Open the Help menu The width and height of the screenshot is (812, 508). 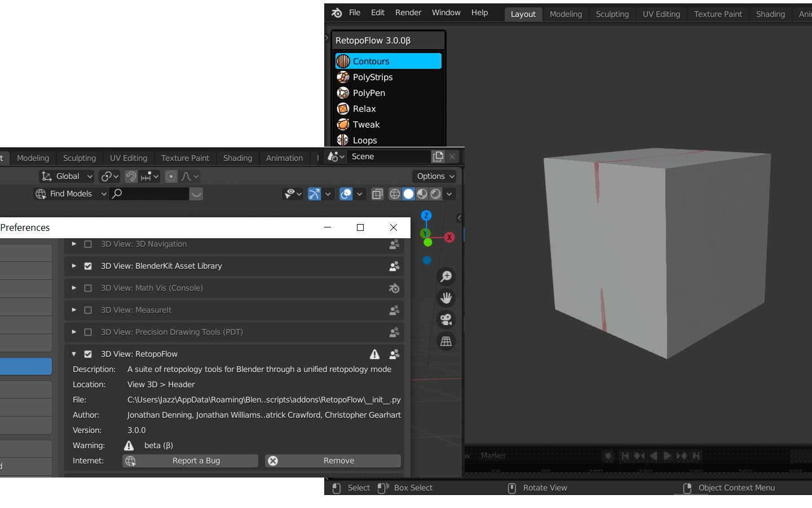pyautogui.click(x=480, y=12)
